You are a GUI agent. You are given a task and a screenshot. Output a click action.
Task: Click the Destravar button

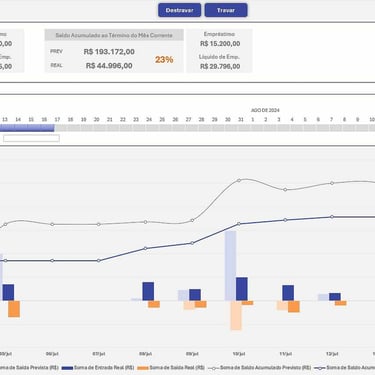coord(179,10)
